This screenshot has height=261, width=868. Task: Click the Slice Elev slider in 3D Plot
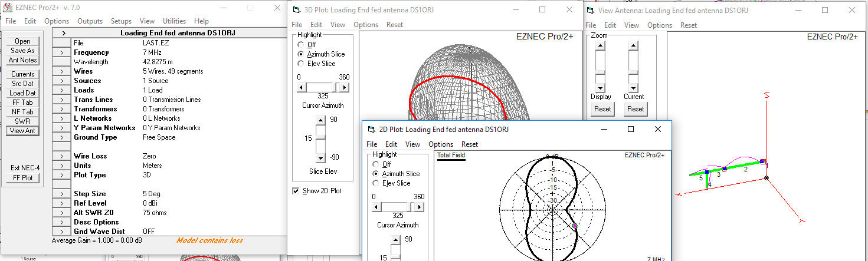point(320,139)
